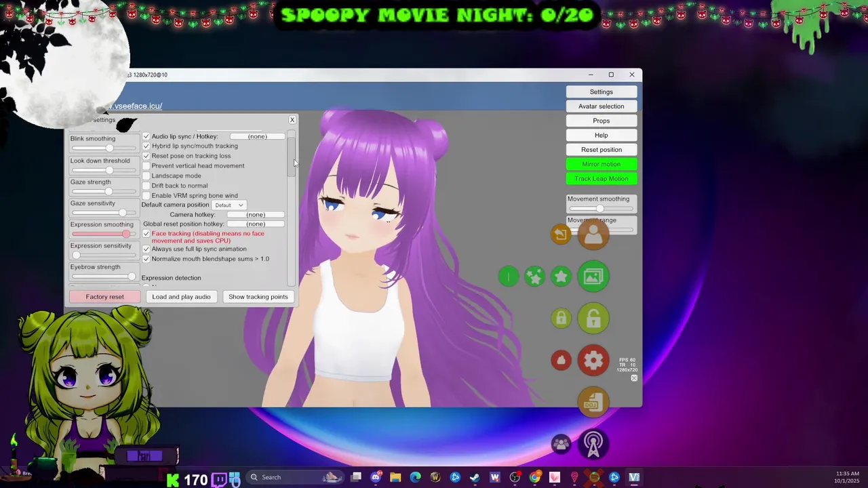Viewport: 868px width, 488px height.
Task: Click Show tracking points button
Action: [258, 297]
